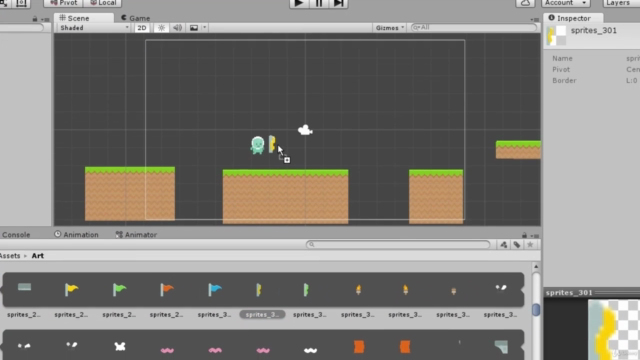Select the orange waving flag sprite
Image resolution: width=640 pixels, height=360 pixels.
coord(167,289)
